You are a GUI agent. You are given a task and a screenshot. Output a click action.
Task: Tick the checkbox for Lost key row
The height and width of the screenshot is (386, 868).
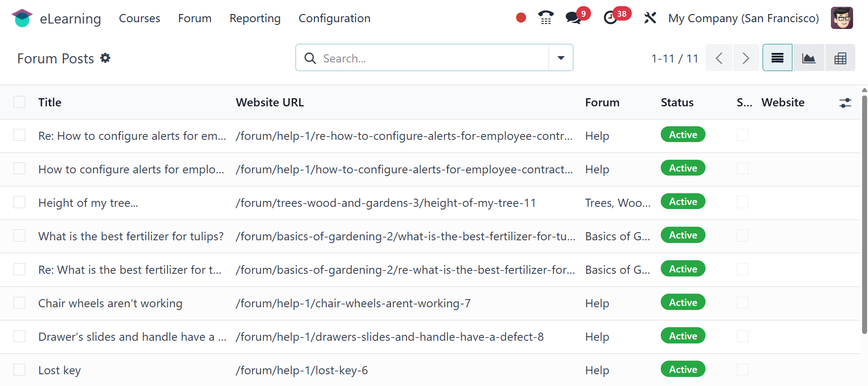click(19, 370)
